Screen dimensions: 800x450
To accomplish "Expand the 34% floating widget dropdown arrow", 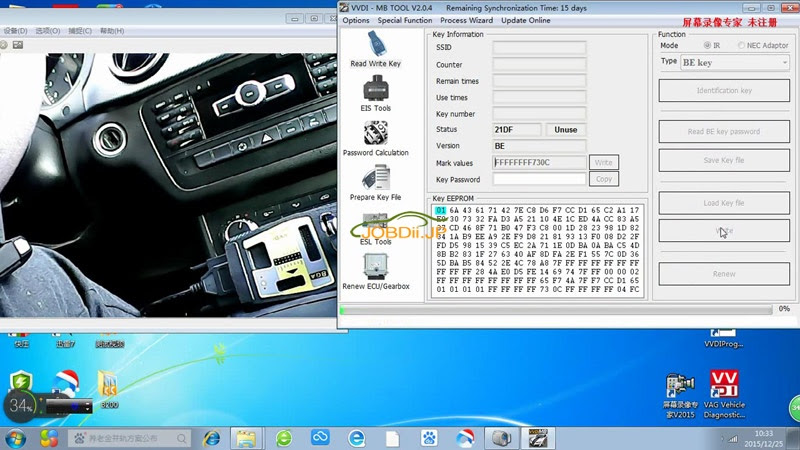I will pos(88,407).
